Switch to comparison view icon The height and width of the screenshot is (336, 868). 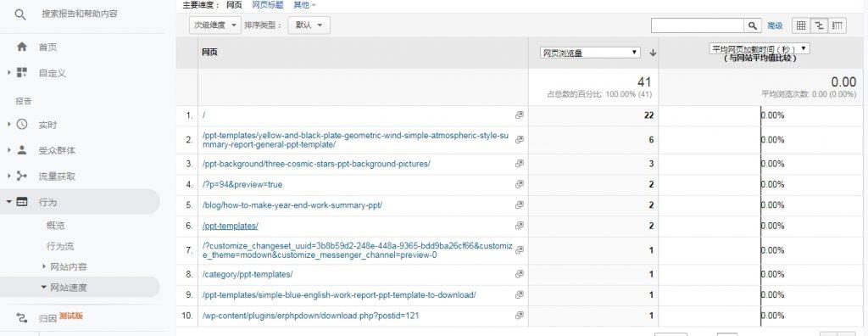point(820,25)
